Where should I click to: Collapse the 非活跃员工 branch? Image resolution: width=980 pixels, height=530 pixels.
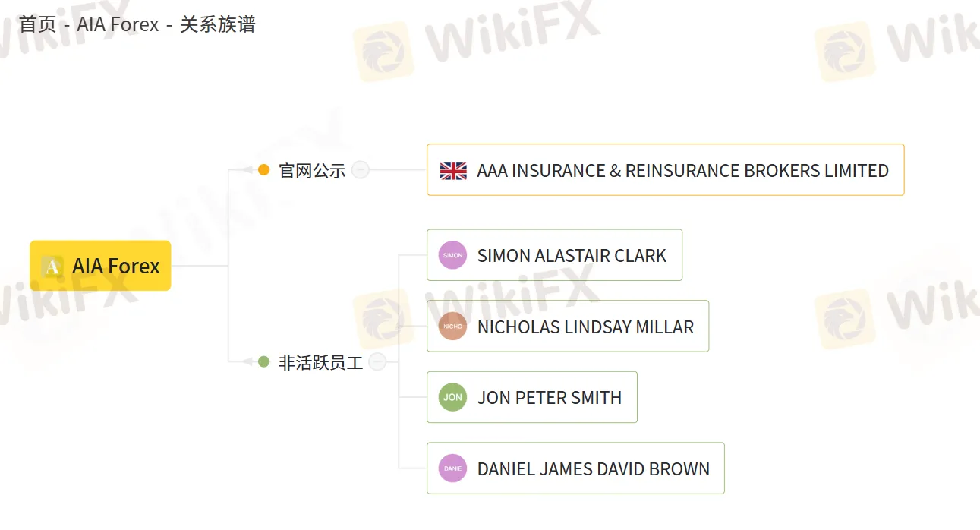pos(377,362)
